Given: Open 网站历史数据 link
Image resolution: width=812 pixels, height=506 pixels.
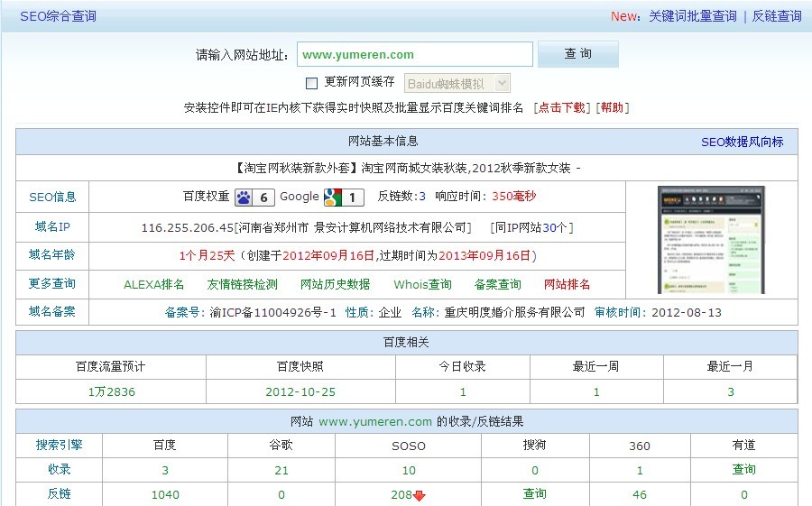Looking at the screenshot, I should [x=335, y=284].
